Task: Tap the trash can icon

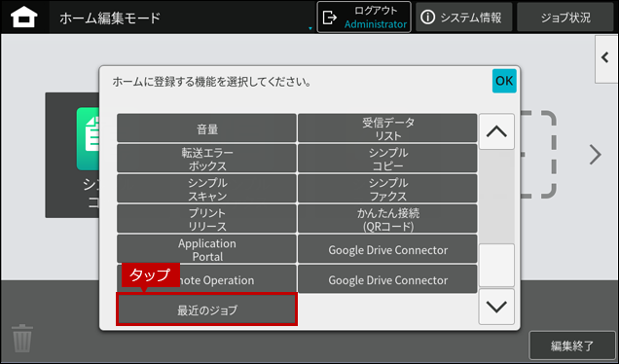Action: [22, 339]
